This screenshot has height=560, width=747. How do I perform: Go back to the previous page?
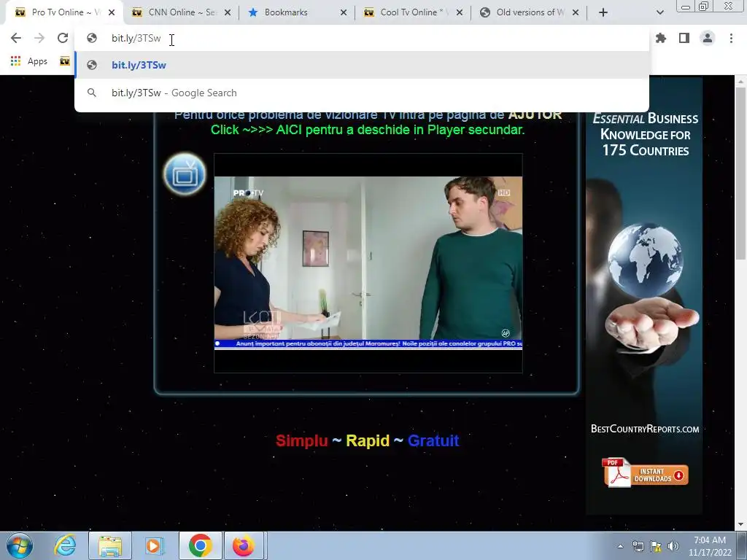[16, 38]
